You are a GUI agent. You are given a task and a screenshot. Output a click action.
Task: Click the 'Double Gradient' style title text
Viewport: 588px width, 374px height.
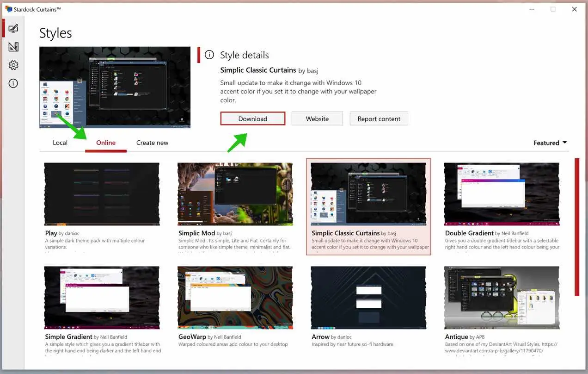469,233
